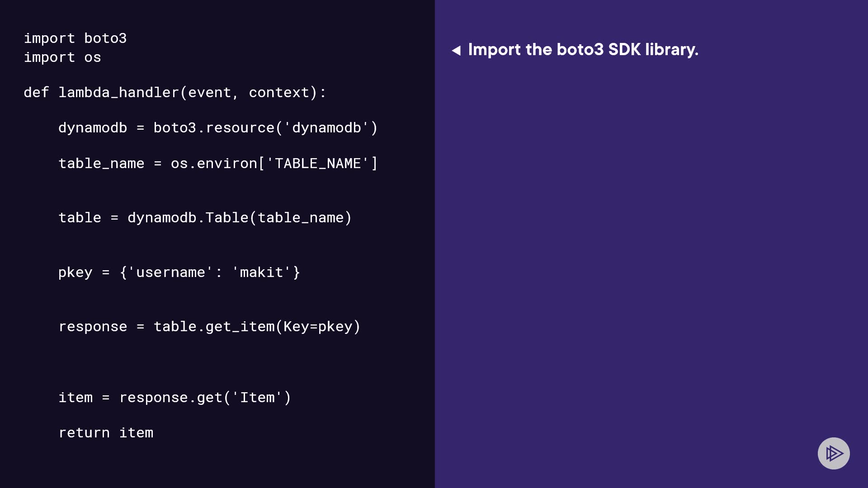Click the 'Key=pkey' argument
The image size is (868, 488).
[318, 327]
